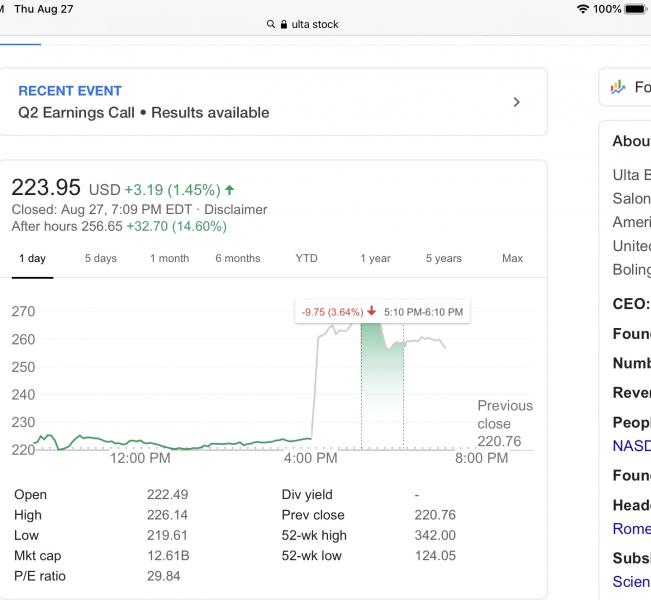The height and width of the screenshot is (600, 651).
Task: Tap the Prev close value 220.76 in table
Action: click(435, 515)
